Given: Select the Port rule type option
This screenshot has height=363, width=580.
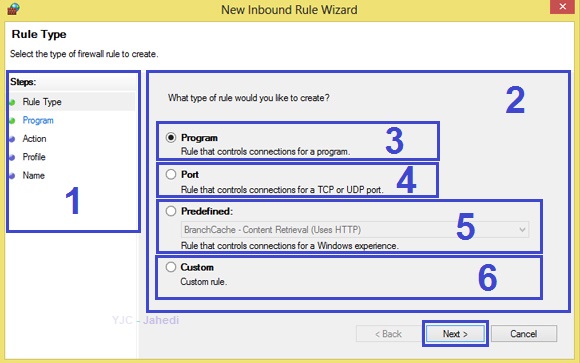Looking at the screenshot, I should tap(171, 174).
